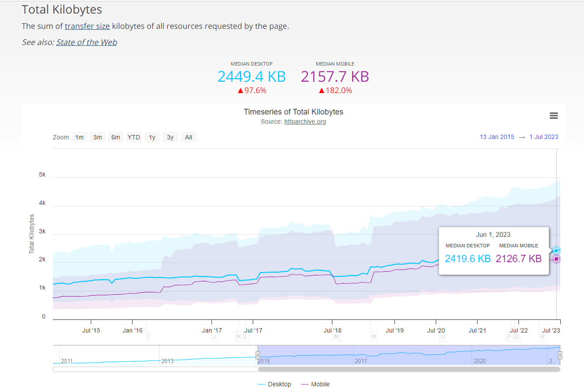
Task: Click the Total Kilobytes page heading
Action: 62,10
